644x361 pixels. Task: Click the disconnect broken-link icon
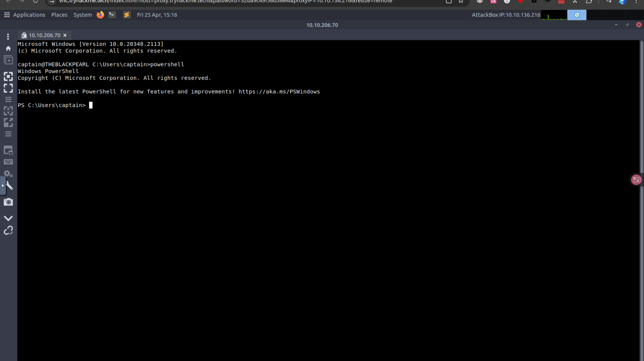[8, 230]
